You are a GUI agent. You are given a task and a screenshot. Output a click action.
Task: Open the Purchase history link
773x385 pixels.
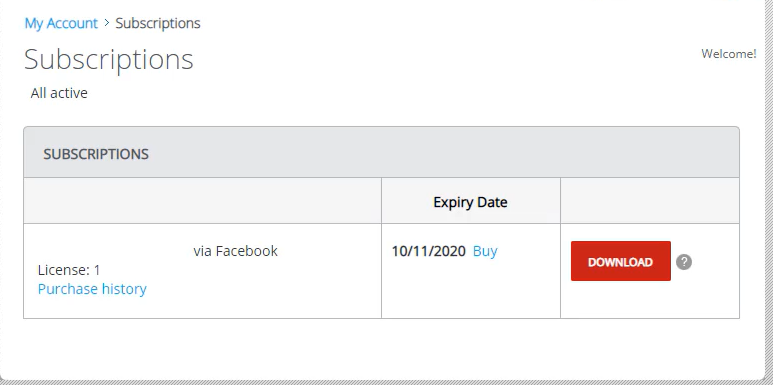(92, 289)
